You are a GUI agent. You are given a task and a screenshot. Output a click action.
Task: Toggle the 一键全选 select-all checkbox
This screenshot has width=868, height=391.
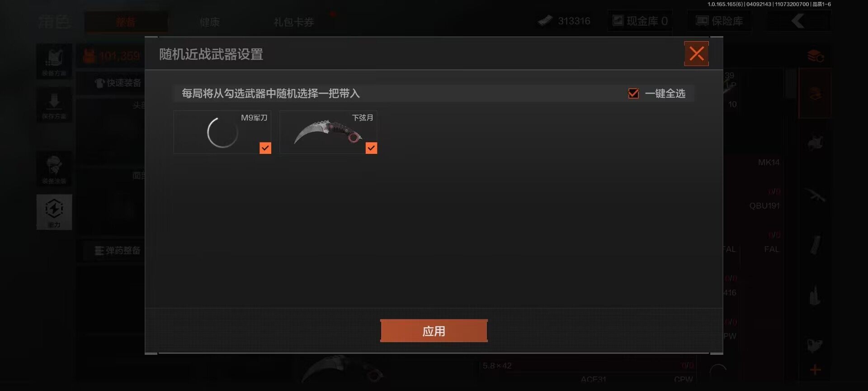(633, 94)
